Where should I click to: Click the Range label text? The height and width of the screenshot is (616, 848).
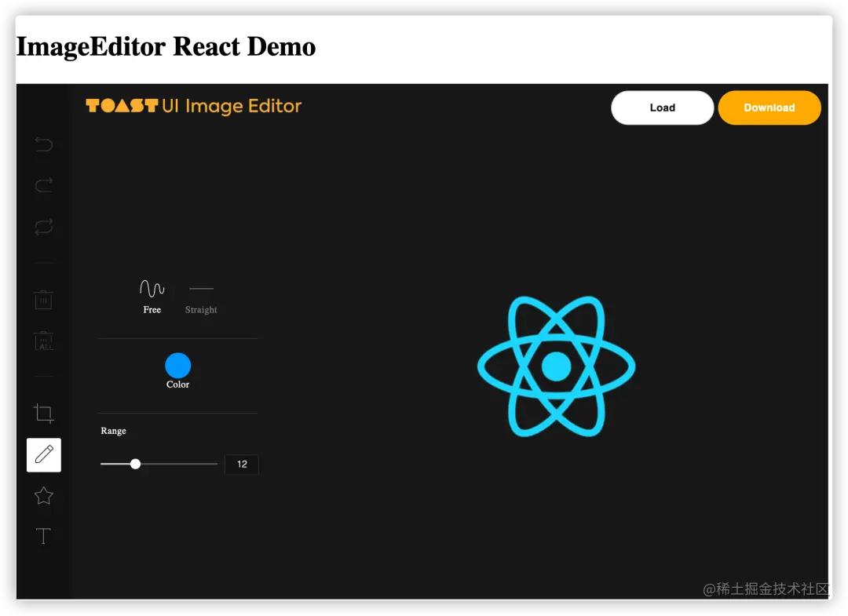coord(114,431)
